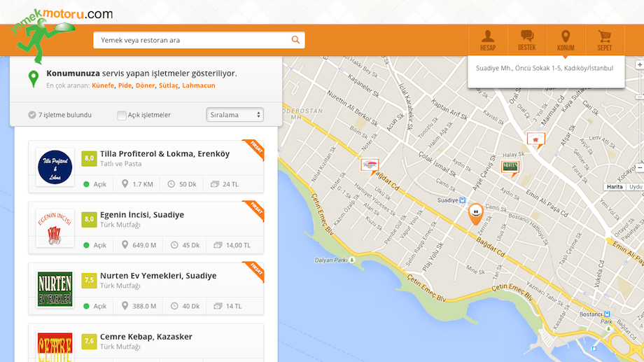Click the 50 Dk delivery time on Tilla card
644x362 pixels.
pos(182,184)
